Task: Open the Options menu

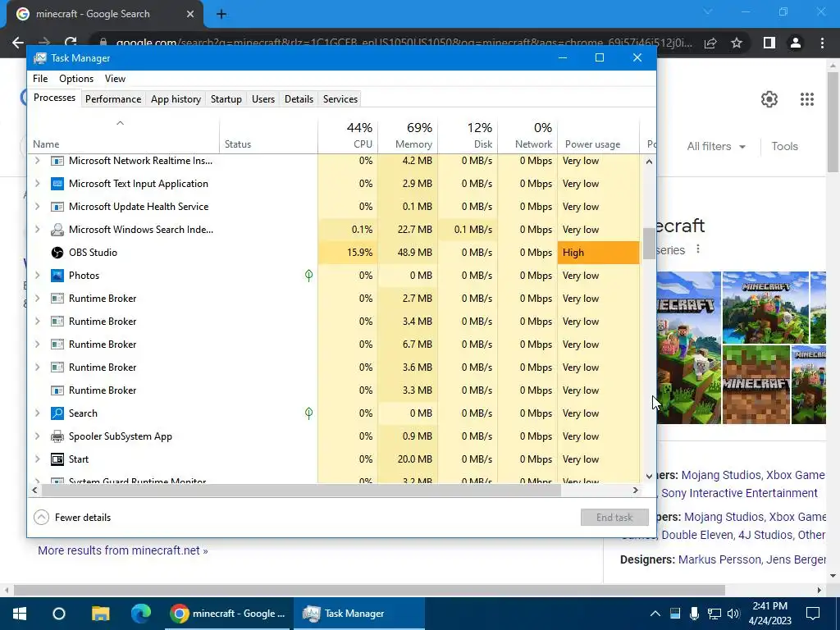Action: (76, 79)
